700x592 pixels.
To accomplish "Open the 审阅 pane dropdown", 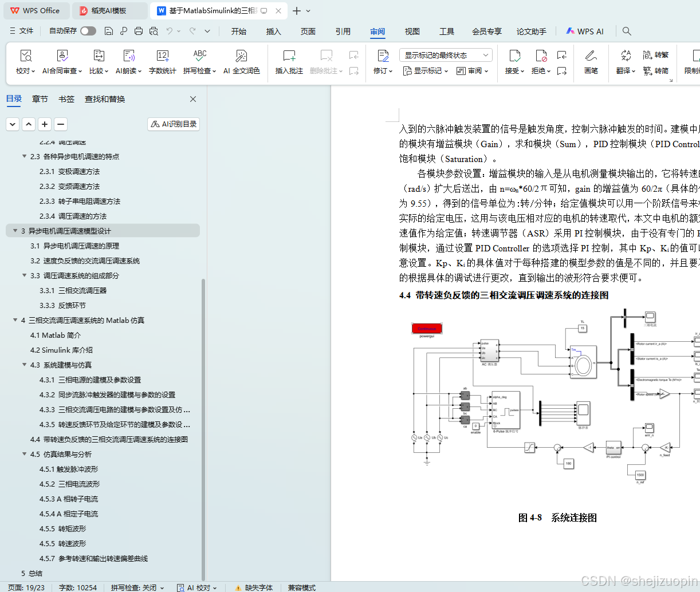I will [x=472, y=71].
